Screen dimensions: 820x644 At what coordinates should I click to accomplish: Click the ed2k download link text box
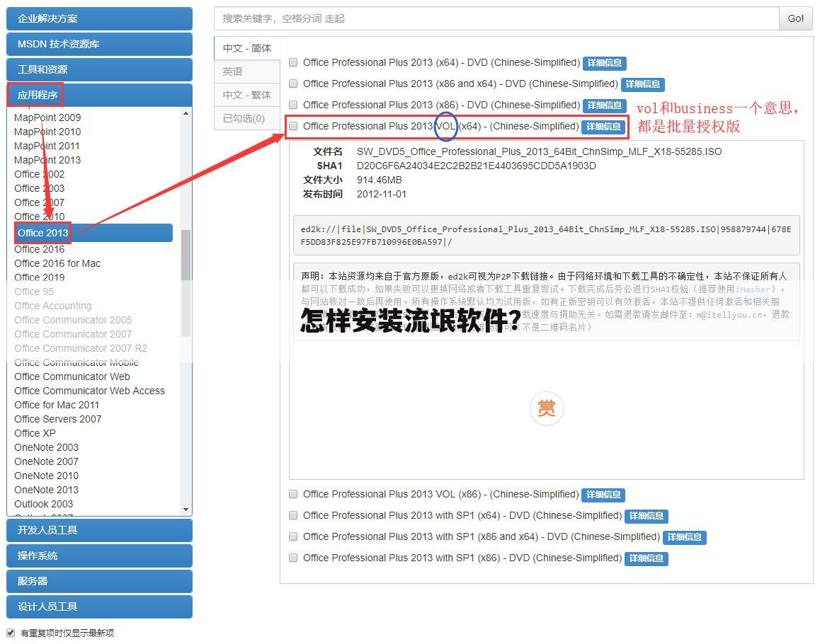pos(547,236)
